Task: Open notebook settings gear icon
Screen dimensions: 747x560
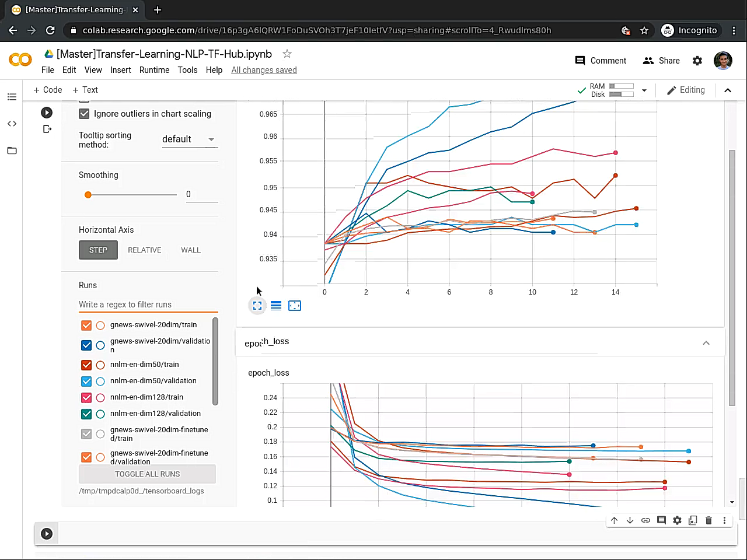Action: pos(697,61)
